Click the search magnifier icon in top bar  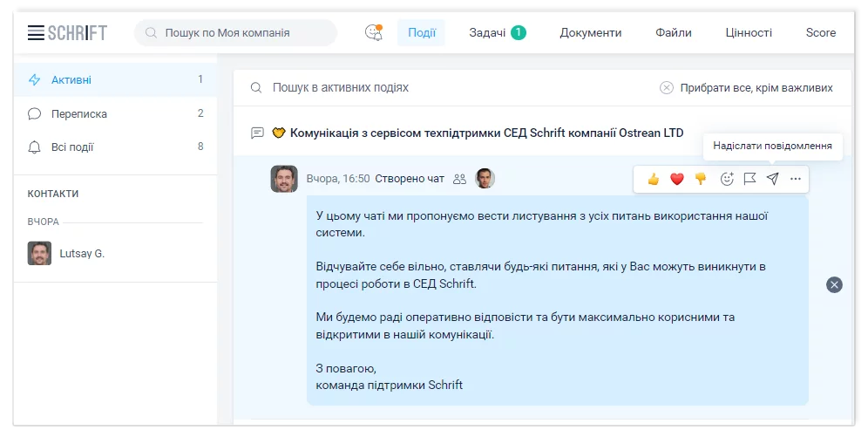coord(151,32)
